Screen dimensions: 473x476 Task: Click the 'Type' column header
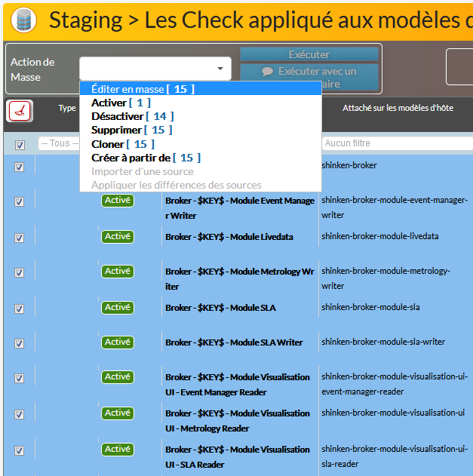coord(67,108)
